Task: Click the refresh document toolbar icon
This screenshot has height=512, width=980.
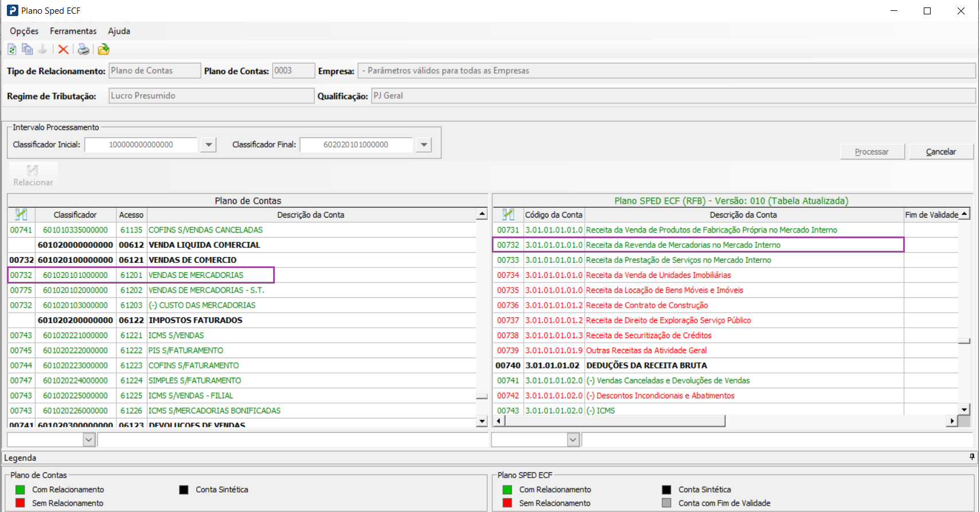Action: point(12,49)
